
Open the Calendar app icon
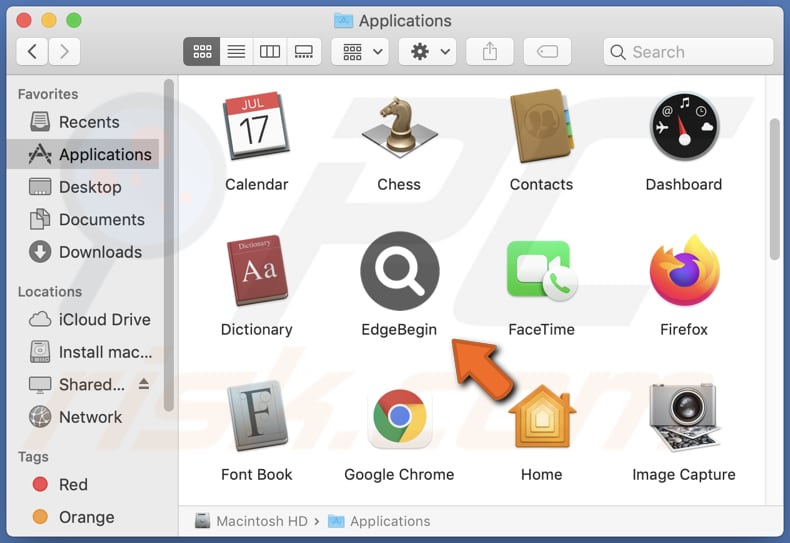click(x=256, y=126)
